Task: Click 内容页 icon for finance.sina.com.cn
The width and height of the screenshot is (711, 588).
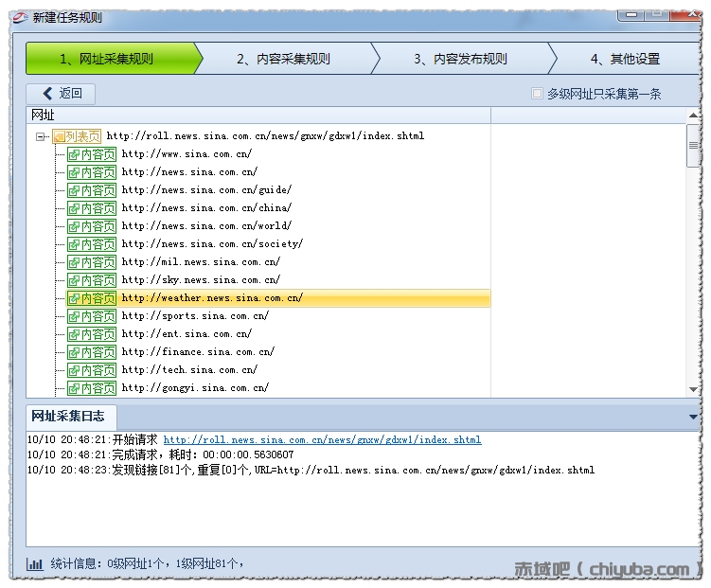Action: (x=92, y=352)
